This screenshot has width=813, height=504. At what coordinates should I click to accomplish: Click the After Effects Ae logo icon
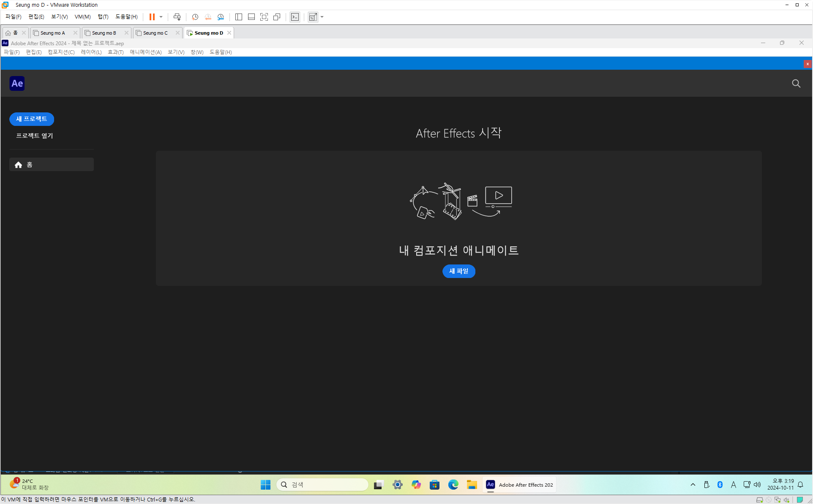[17, 83]
